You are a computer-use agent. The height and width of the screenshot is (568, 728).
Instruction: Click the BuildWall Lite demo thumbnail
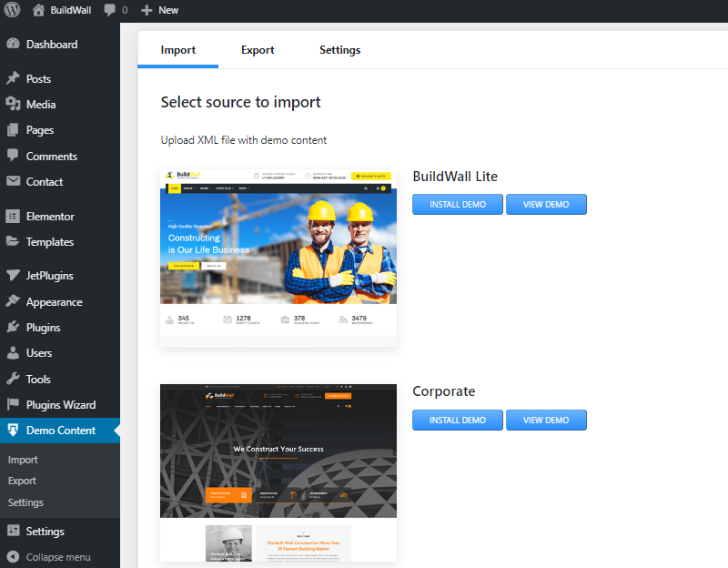tap(278, 258)
